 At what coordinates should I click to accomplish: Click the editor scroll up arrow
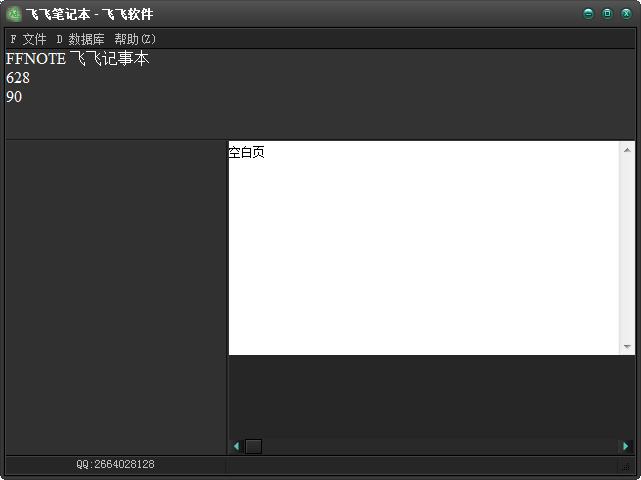[x=627, y=150]
